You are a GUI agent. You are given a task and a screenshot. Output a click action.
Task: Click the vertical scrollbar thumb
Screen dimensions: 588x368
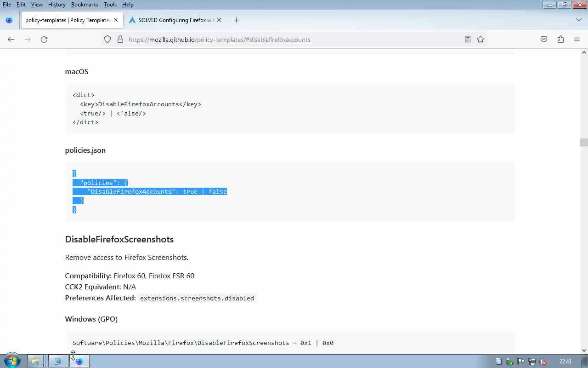click(x=584, y=143)
